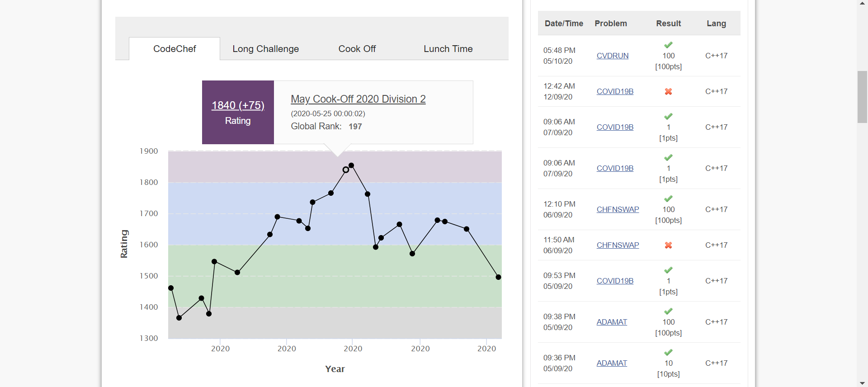This screenshot has width=868, height=387.
Task: Click green checkmark on 09:53 PM COVID19B row
Action: click(x=668, y=270)
